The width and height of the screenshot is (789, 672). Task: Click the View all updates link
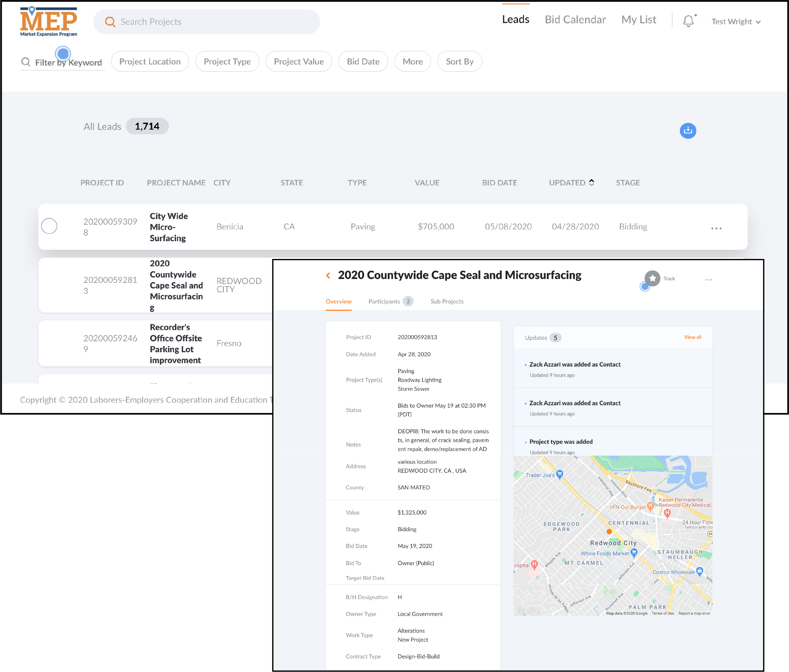coord(692,337)
